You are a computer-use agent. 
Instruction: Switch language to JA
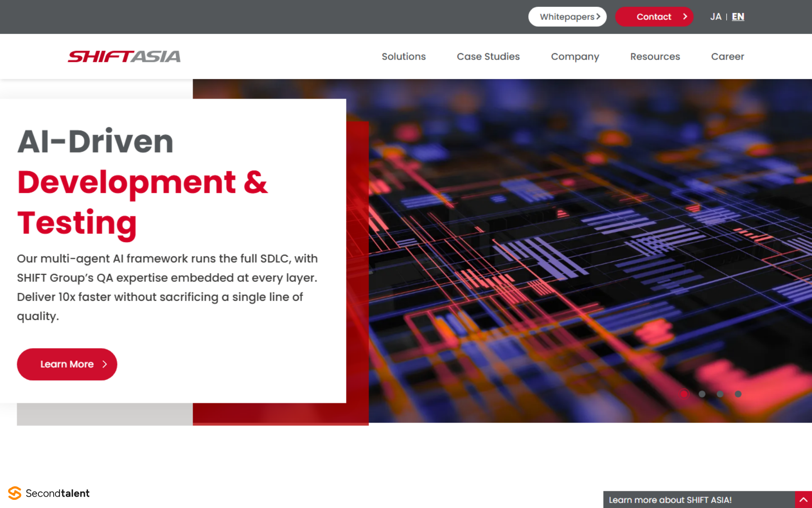[x=715, y=17]
